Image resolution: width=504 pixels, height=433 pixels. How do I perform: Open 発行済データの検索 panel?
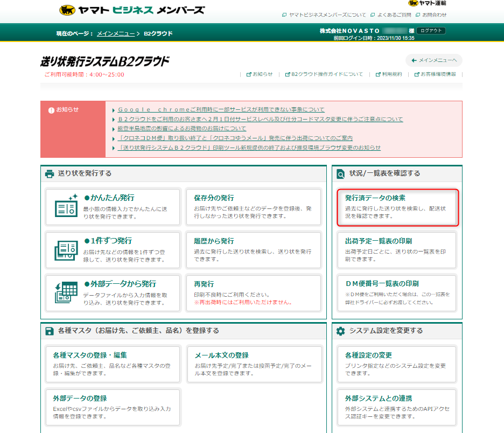(x=397, y=207)
